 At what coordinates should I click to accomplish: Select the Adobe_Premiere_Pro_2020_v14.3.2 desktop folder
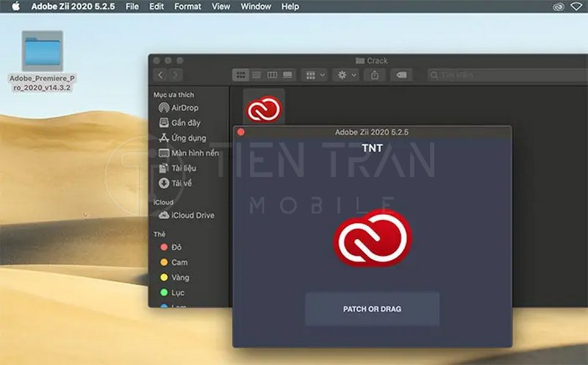coord(42,62)
